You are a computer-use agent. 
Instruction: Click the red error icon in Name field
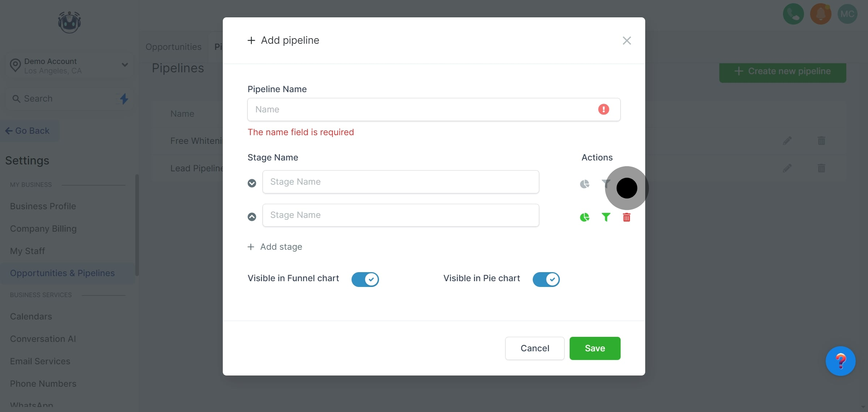pos(603,110)
